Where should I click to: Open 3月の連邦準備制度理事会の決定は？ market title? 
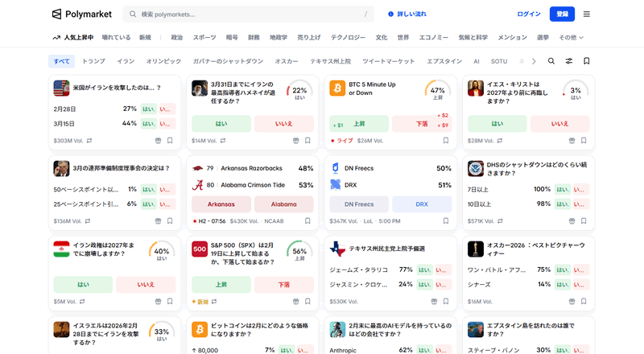pos(122,168)
